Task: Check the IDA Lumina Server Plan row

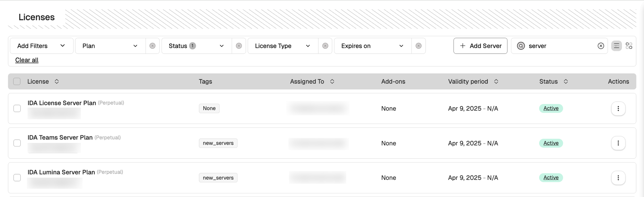Action: pyautogui.click(x=17, y=178)
